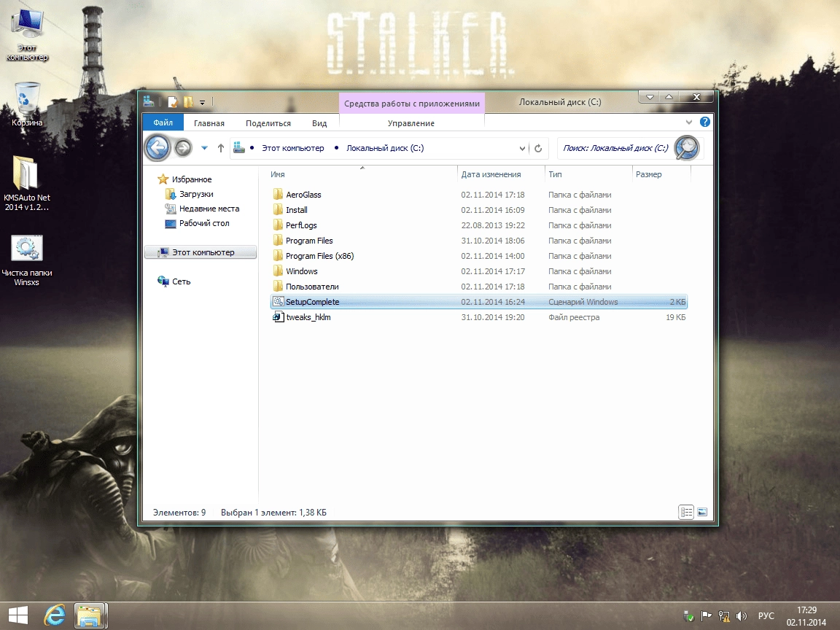840x630 pixels.
Task: Open the Корзина recycle bin icon
Action: (27, 104)
